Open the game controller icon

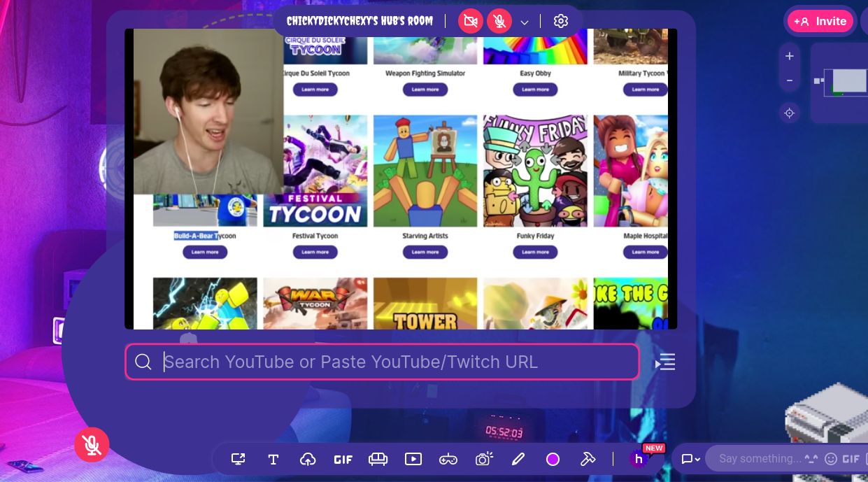click(448, 460)
